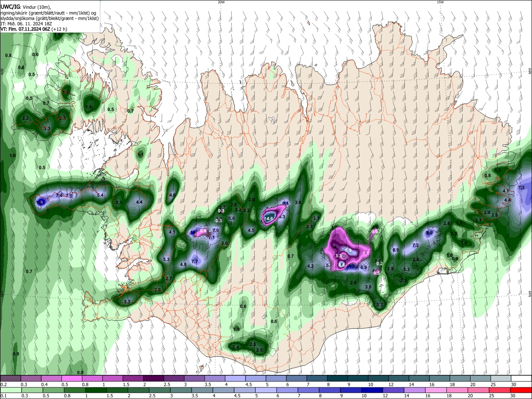This screenshot has width=532, height=399.
Task: Click the palest green 0.1 swatch in lower legend
Action: click(11, 390)
